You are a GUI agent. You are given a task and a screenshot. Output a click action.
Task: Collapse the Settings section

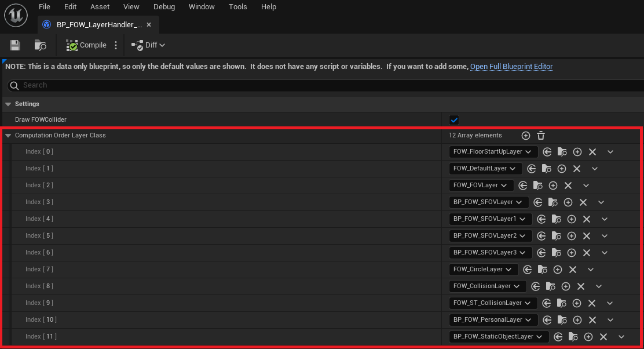pos(8,104)
